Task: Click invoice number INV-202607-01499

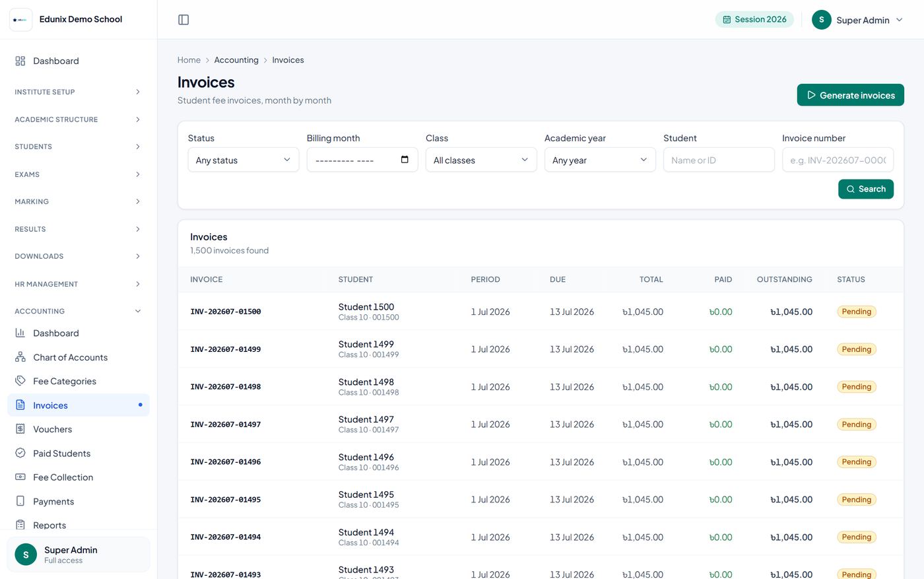Action: click(226, 349)
